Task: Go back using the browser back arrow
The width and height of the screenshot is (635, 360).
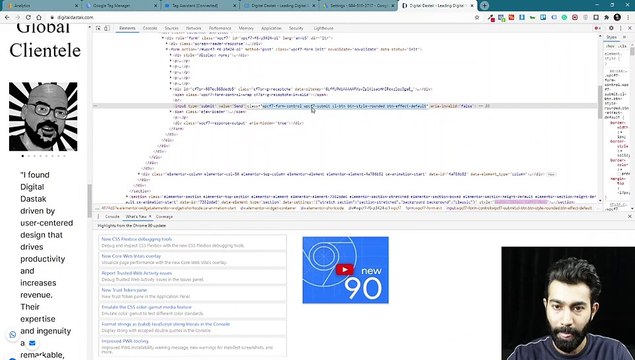Action: coord(7,17)
